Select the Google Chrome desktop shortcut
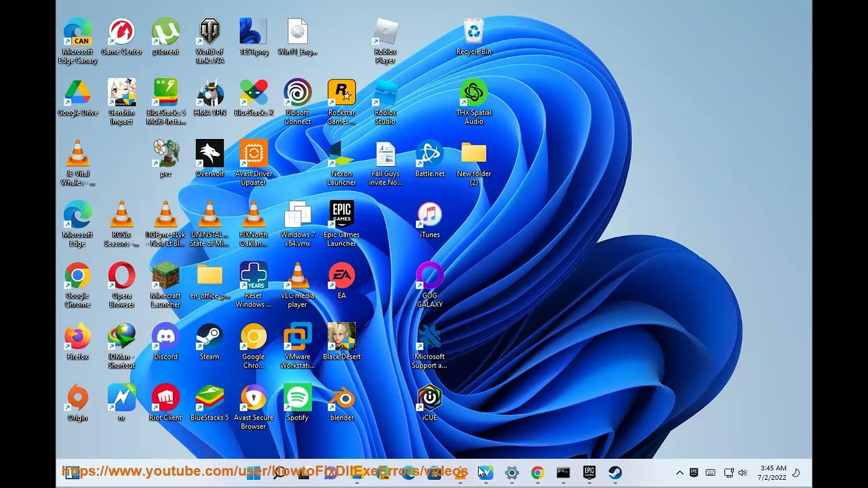 [x=77, y=285]
